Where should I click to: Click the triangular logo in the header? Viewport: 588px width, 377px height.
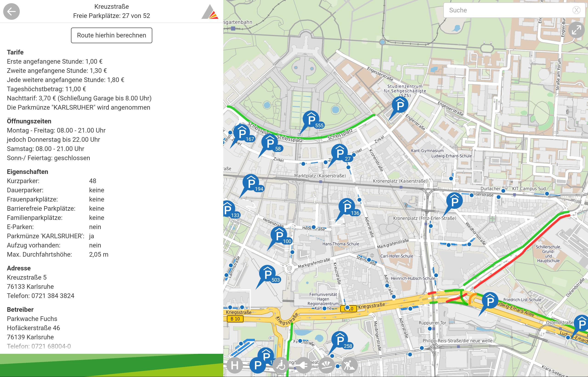coord(210,11)
